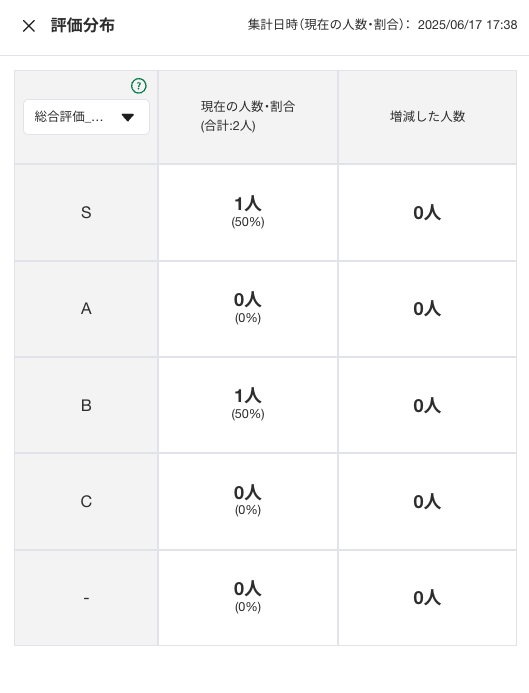The width and height of the screenshot is (529, 693).
Task: Click B row's 増減 0人 cell
Action: pos(427,405)
